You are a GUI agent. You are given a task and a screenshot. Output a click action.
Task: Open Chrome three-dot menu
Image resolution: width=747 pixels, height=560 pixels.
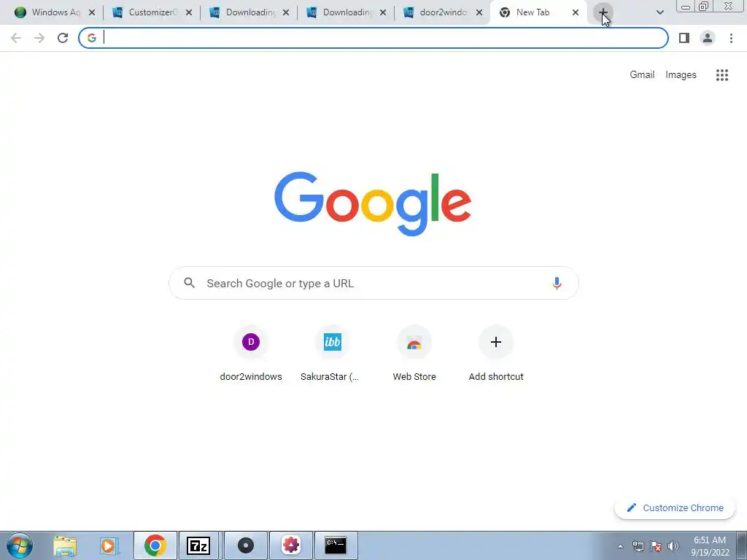coord(731,38)
